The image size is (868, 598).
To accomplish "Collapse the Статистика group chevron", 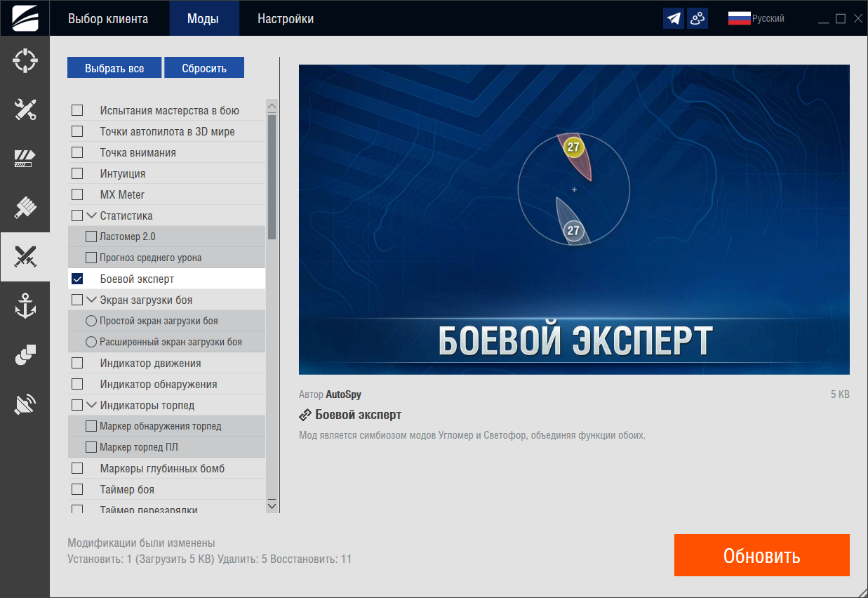I will (x=91, y=215).
